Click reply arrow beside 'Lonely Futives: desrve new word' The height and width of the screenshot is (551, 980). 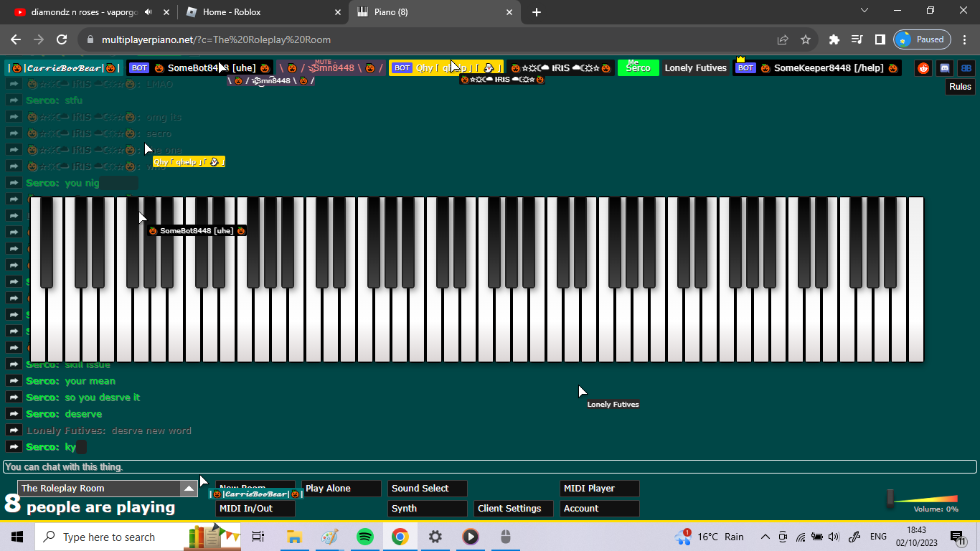pos(14,430)
